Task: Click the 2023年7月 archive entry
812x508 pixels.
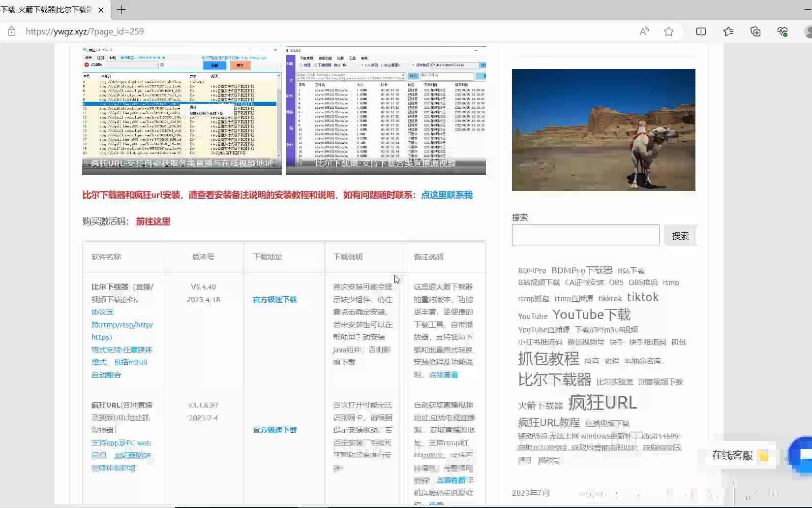Action: point(531,493)
